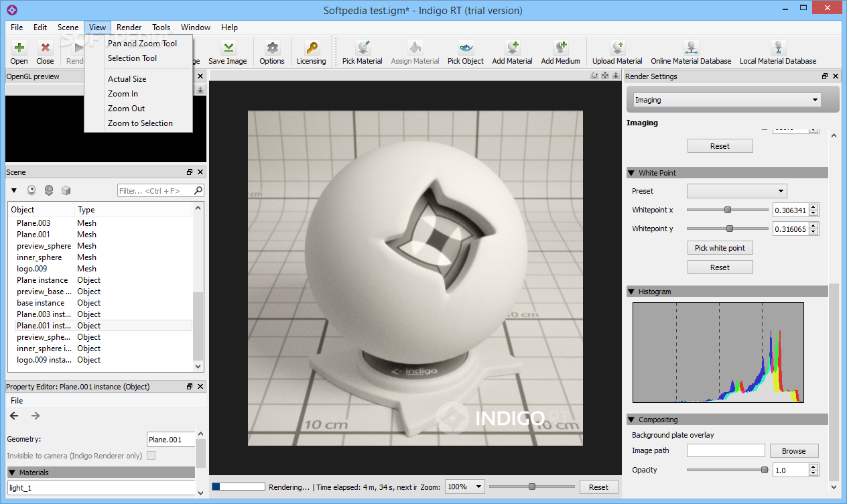Click the Upload Material icon
Image resolution: width=847 pixels, height=504 pixels.
pyautogui.click(x=617, y=48)
